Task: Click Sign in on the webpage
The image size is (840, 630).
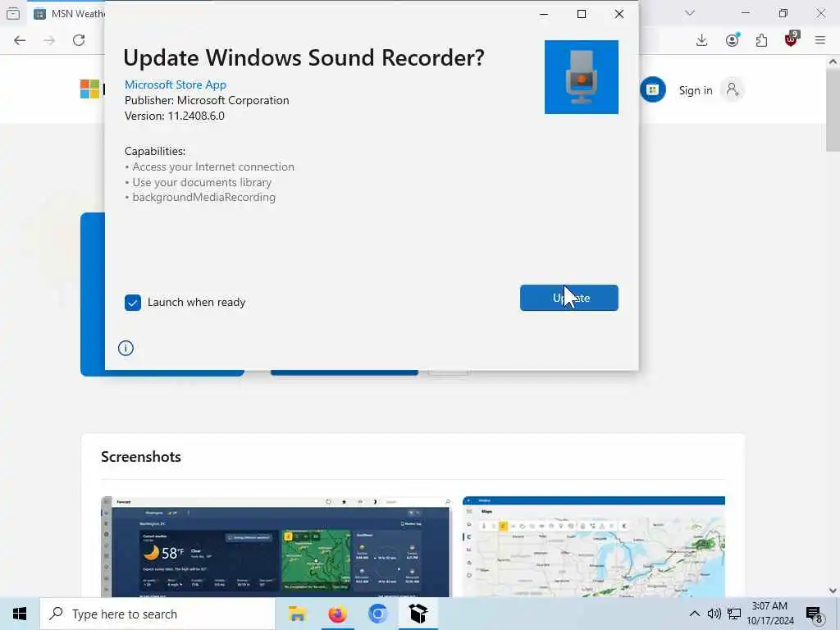Action: coord(696,90)
